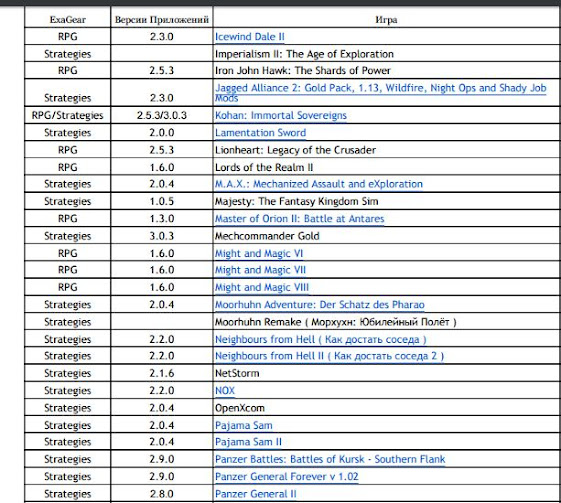Select version 1.3.0 in Master of Orion row
Image resolution: width=561 pixels, height=503 pixels.
pos(162,219)
